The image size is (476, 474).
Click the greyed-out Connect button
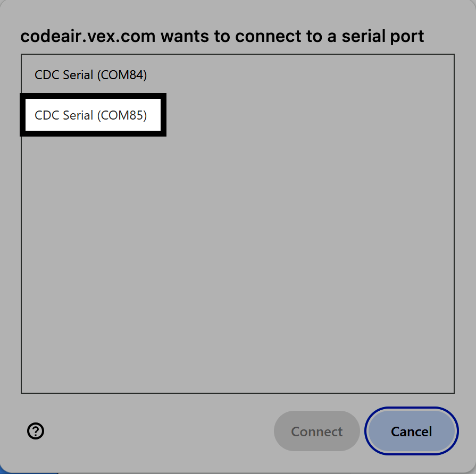316,431
